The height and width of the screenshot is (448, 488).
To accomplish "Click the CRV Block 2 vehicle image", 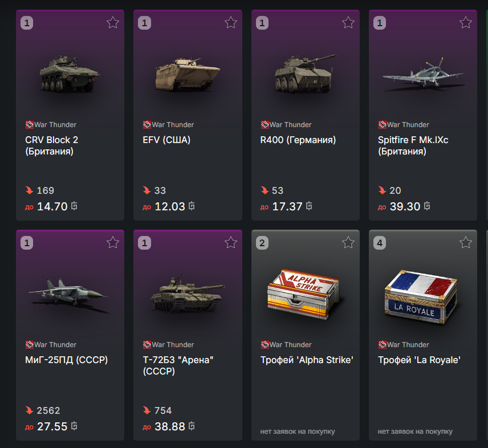I will click(70, 73).
